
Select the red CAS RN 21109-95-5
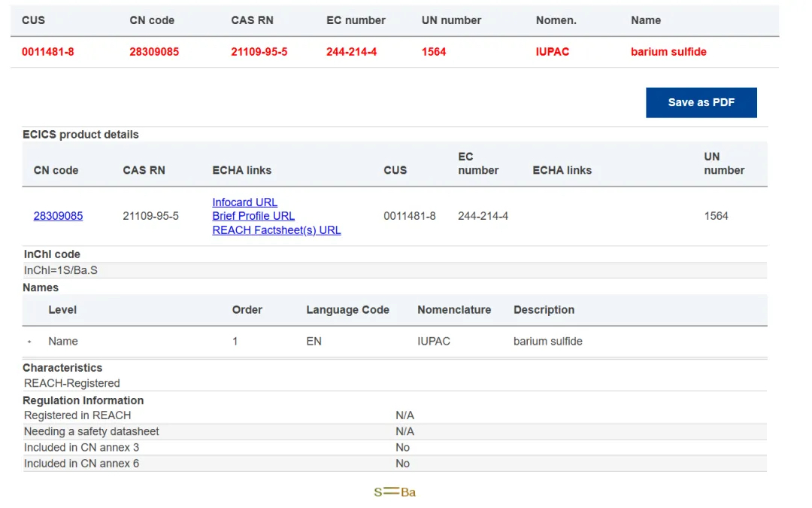[259, 52]
